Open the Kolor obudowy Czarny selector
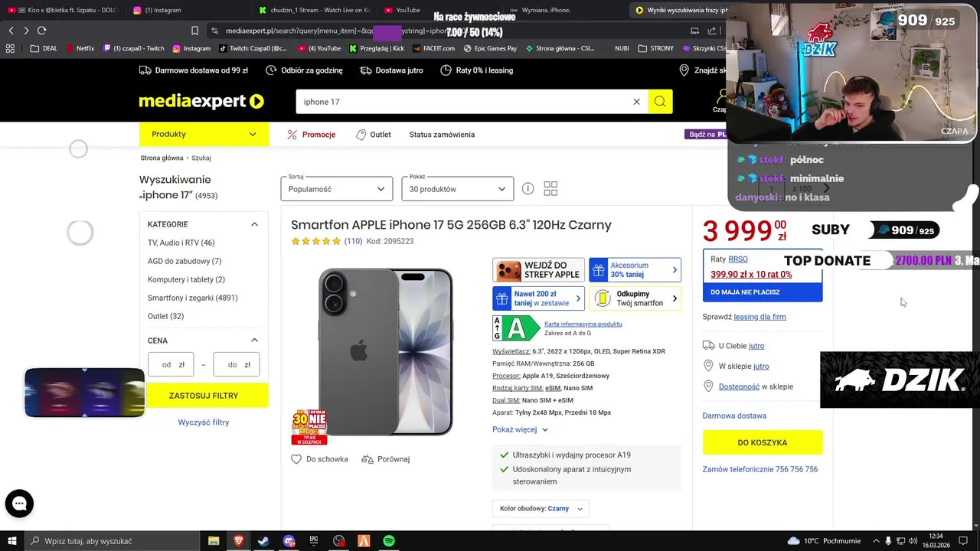 (x=541, y=508)
